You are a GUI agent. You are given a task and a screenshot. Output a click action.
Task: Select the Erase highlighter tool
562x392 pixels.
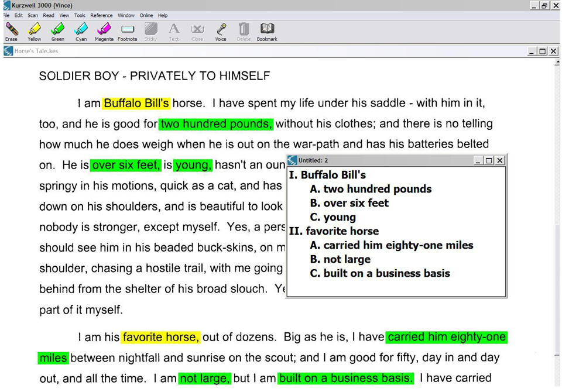point(12,32)
